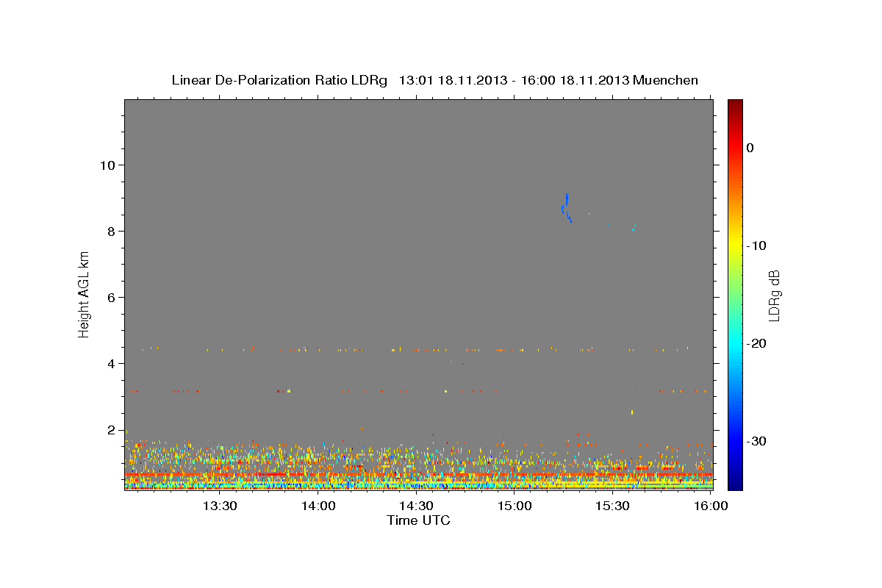This screenshot has width=882, height=588.
Task: Click the 15:00 time tick label
Action: pos(514,506)
